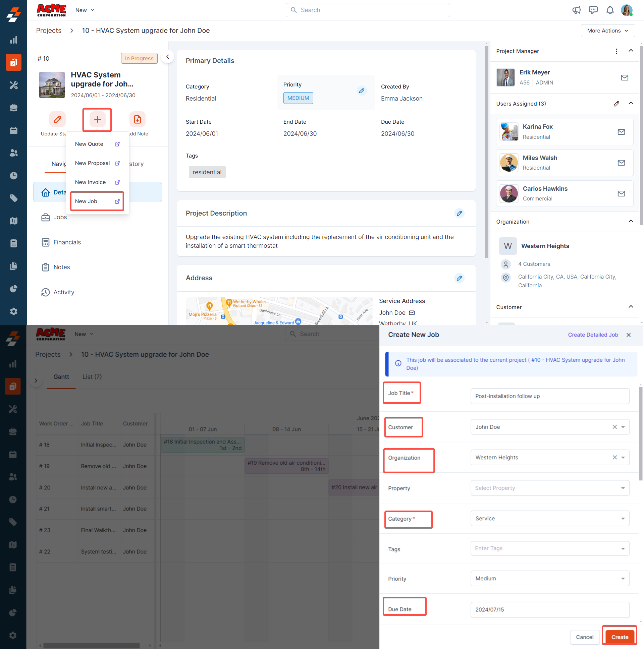Viewport: 644px width, 649px height.
Task: Click the edit pencil for Users Assigned
Action: coord(616,104)
